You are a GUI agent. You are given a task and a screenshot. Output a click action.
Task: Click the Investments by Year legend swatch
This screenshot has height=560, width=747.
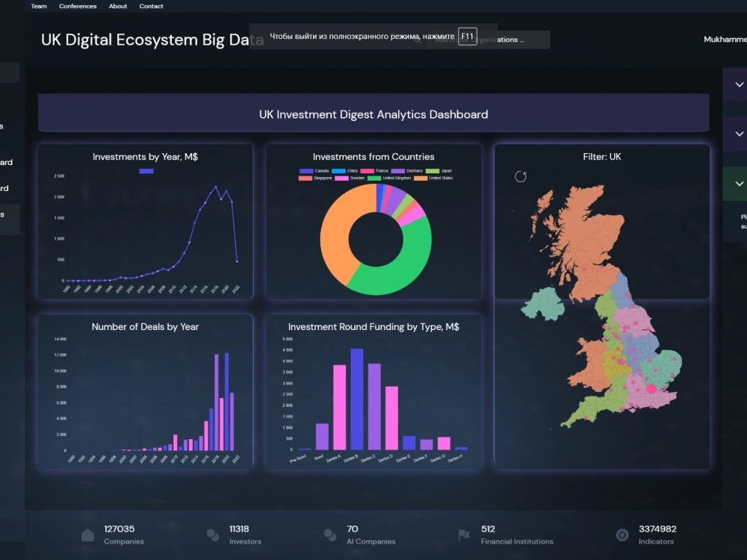point(146,171)
